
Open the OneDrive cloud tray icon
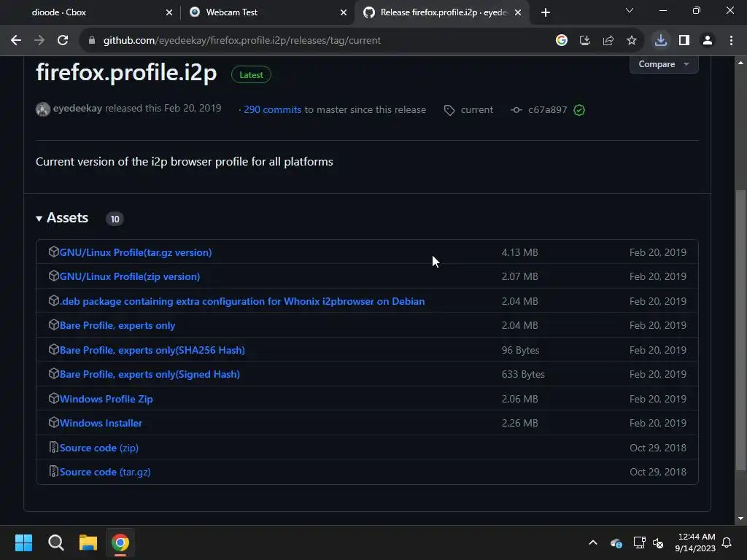click(616, 542)
